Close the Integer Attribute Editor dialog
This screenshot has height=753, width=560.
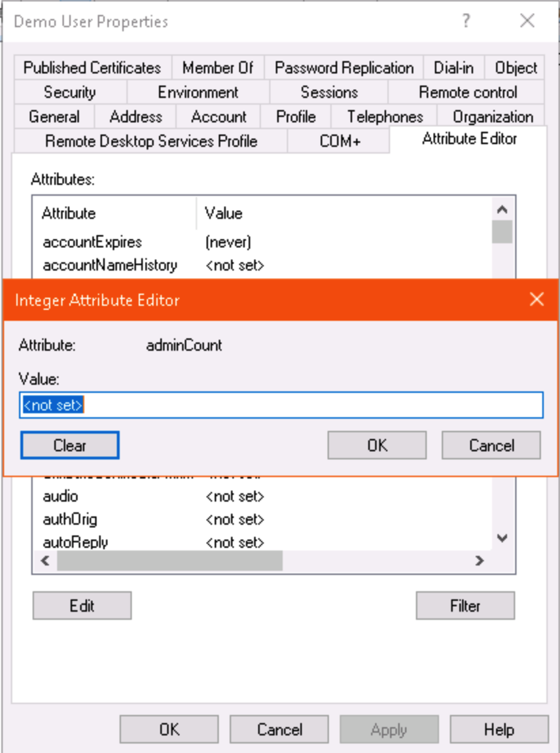[x=537, y=300]
